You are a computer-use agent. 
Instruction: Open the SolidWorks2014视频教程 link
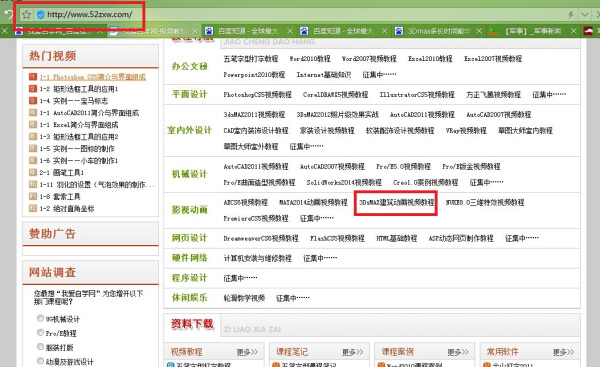344,183
